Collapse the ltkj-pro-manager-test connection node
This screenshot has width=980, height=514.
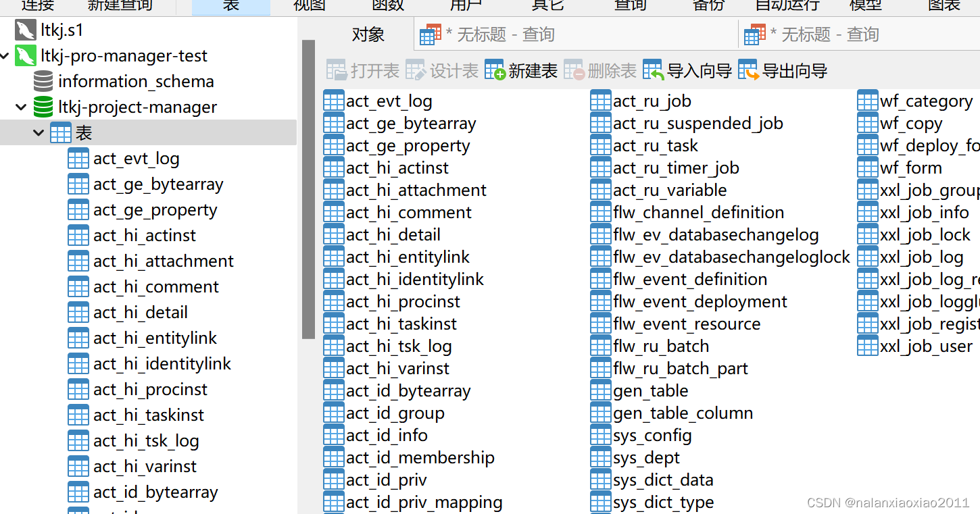point(6,56)
